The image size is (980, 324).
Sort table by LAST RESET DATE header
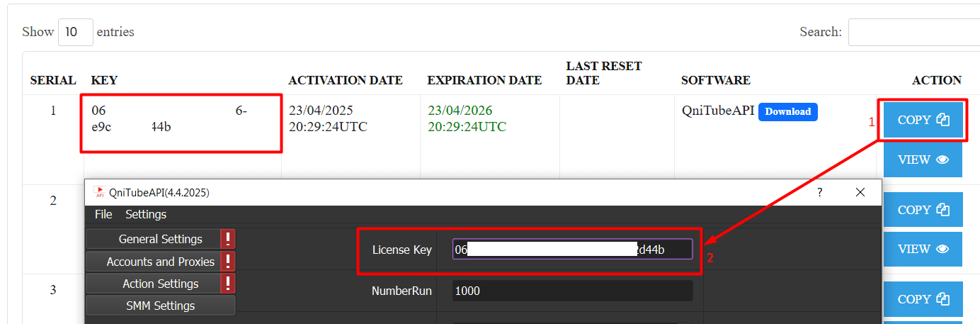click(604, 73)
